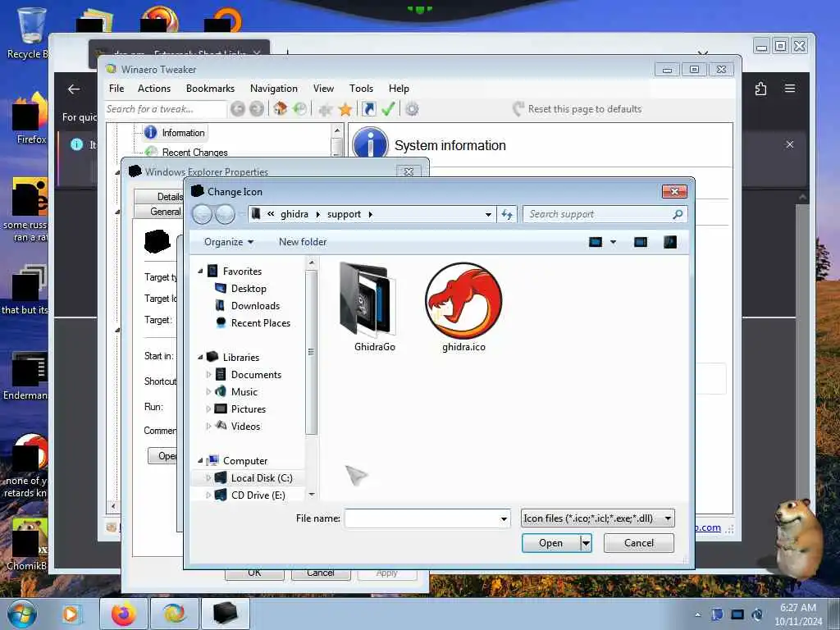Click the New folder button

pos(303,242)
